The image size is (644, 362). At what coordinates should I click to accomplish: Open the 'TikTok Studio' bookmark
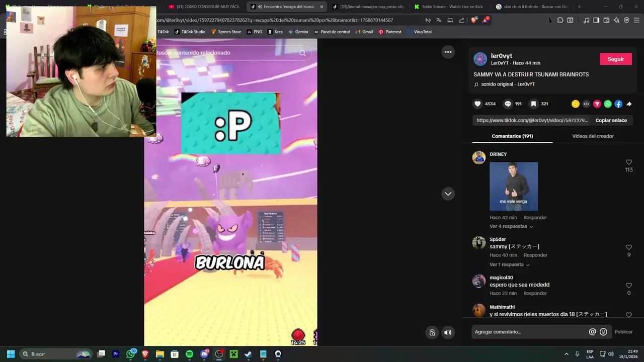(x=190, y=32)
